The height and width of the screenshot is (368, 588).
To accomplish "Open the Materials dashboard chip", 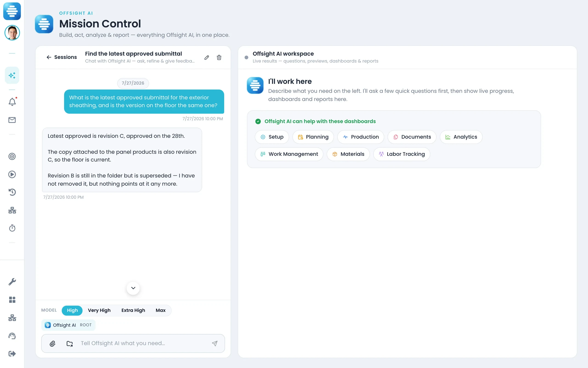I will (x=348, y=154).
